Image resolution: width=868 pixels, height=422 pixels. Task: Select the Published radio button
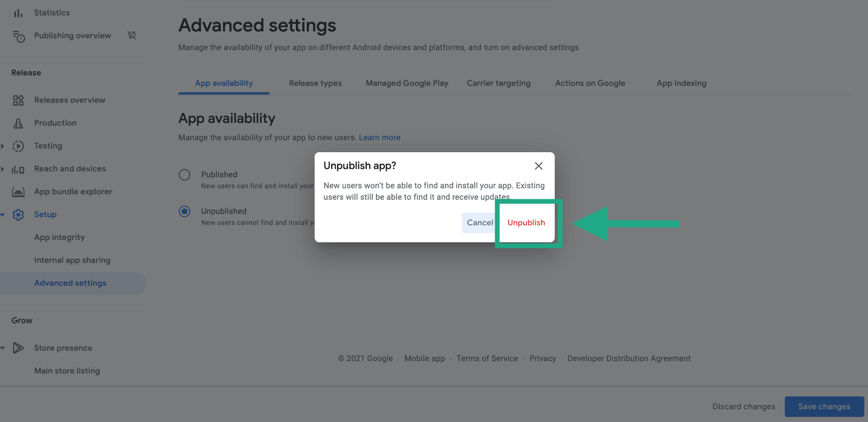[184, 175]
